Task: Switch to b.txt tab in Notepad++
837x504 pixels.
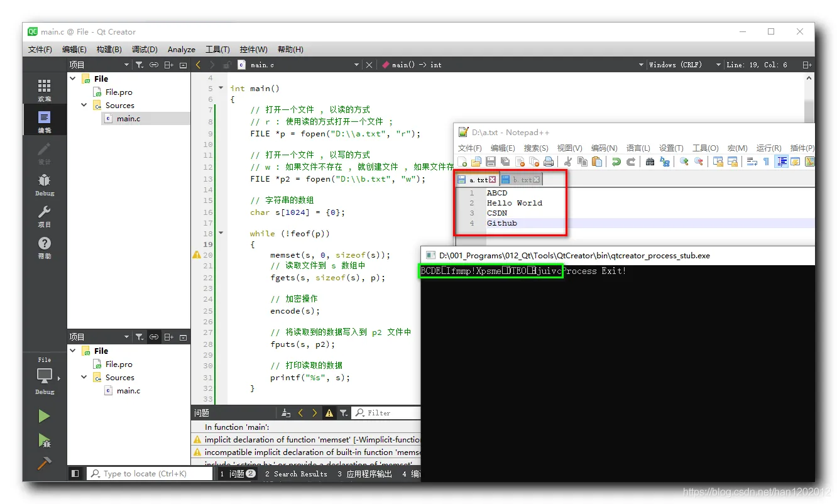Action: click(521, 180)
